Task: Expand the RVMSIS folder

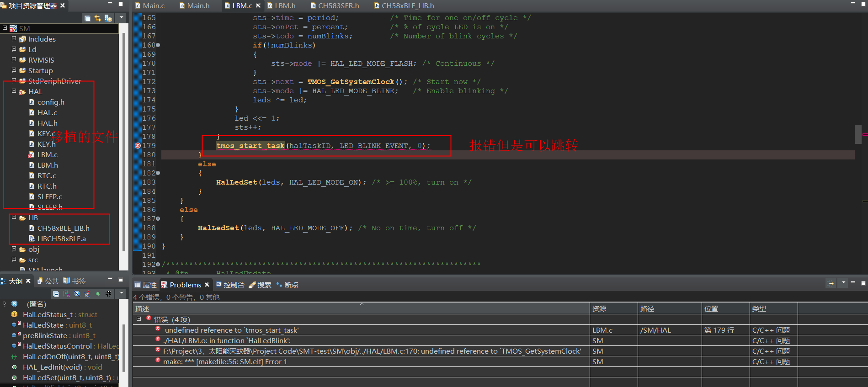Action: click(14, 59)
